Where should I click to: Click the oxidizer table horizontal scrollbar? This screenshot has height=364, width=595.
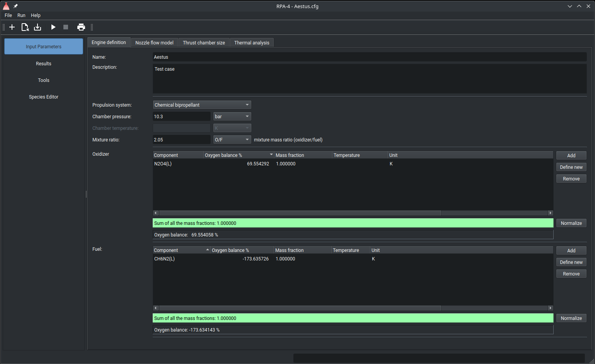click(x=300, y=213)
